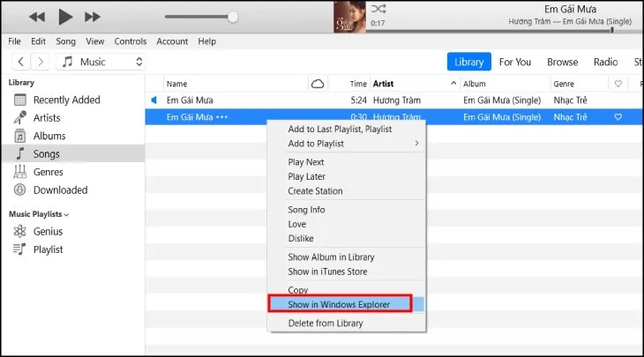This screenshot has width=644, height=357.
Task: Skip to next track with fast-forward icon
Action: tap(92, 17)
